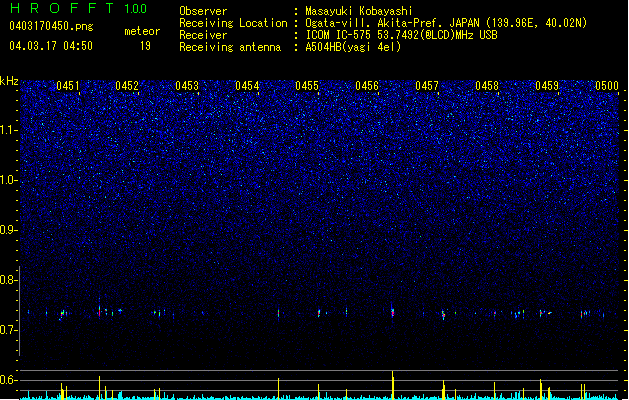Select observer name Masayuki Kobayashi

click(359, 11)
